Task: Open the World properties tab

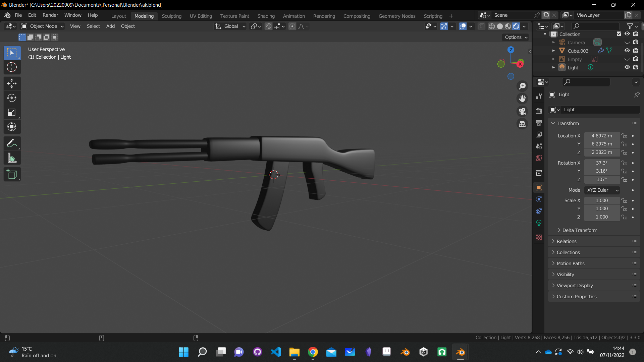Action: tap(539, 158)
